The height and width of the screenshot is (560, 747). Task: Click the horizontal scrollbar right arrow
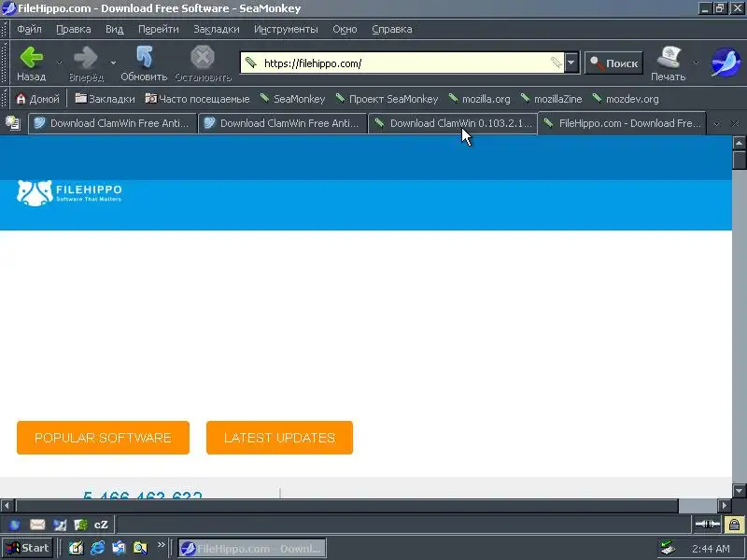coord(725,505)
